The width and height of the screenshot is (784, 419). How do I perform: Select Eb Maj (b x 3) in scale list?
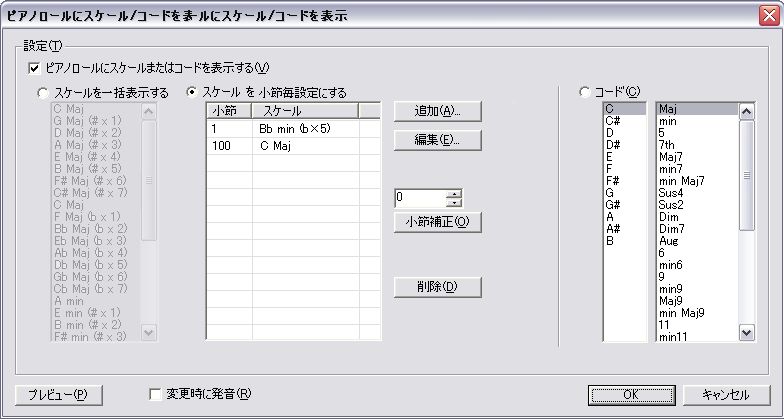96,241
